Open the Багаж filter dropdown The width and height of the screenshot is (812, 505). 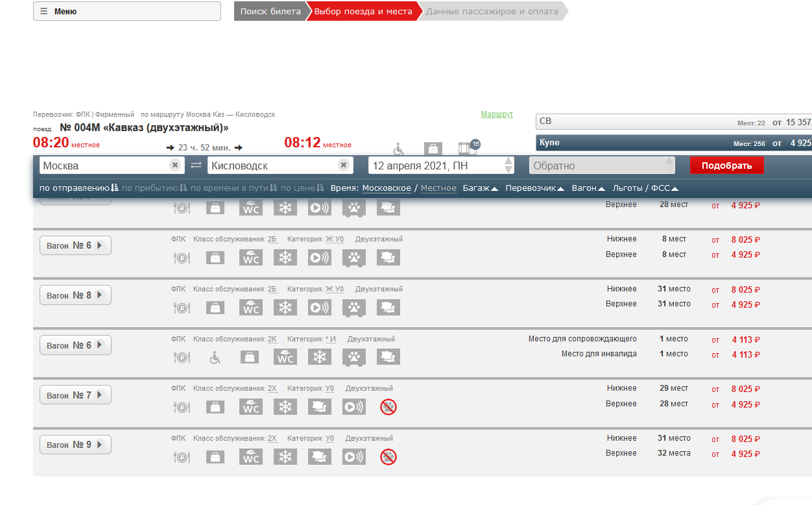[x=480, y=188]
